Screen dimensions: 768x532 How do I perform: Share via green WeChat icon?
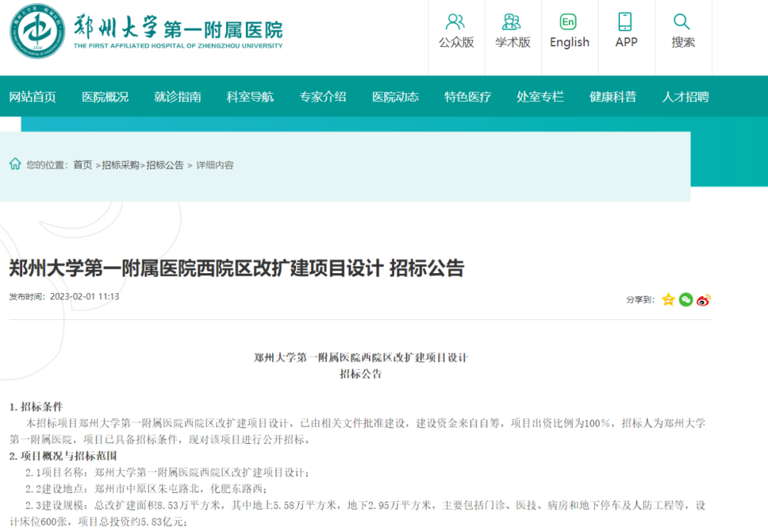point(686,299)
